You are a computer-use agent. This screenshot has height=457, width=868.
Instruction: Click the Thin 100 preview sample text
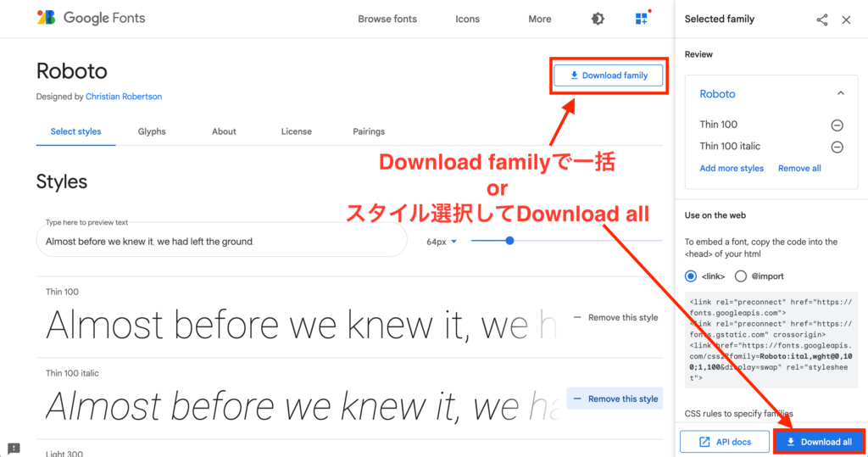tap(302, 326)
